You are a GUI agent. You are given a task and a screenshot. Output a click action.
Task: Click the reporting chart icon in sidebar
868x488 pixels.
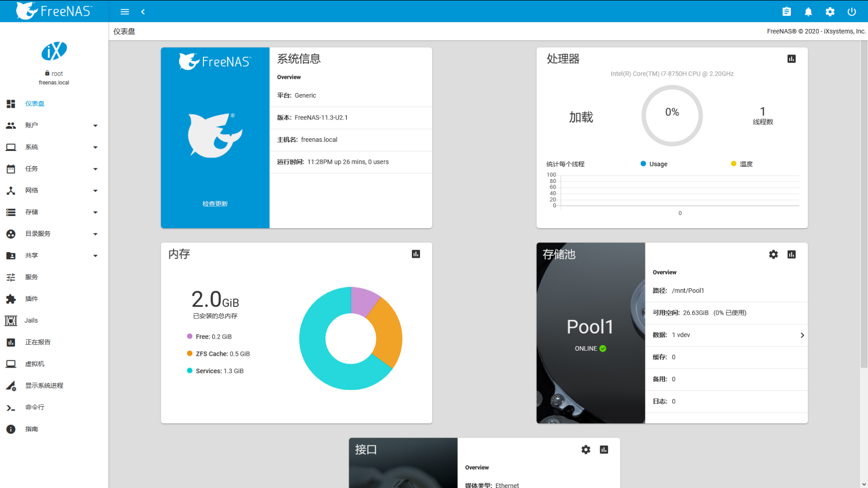pyautogui.click(x=11, y=343)
